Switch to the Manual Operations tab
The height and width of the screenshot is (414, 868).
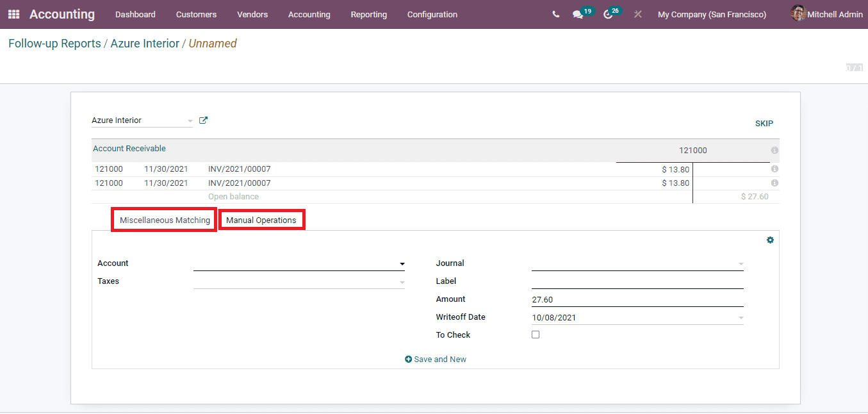261,219
